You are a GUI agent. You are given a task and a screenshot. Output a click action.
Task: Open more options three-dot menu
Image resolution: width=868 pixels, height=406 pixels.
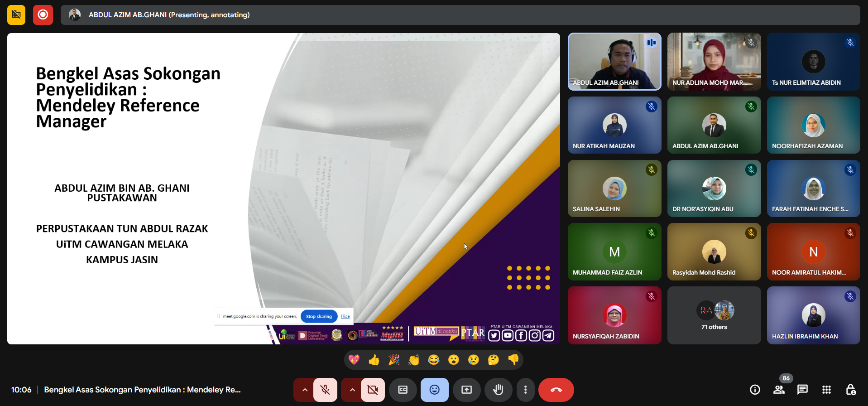coord(525,390)
